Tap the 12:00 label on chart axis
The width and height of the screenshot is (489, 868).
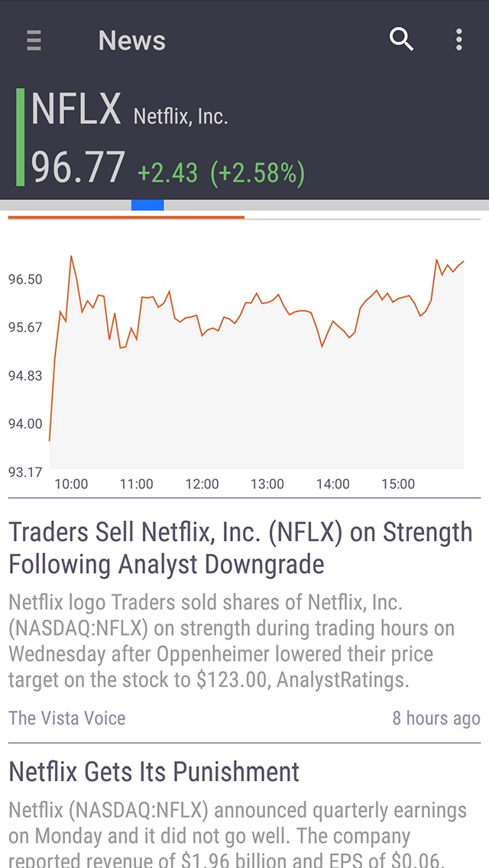[x=202, y=484]
